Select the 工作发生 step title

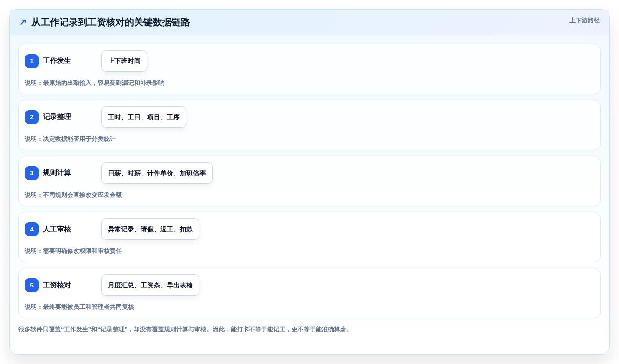point(57,61)
